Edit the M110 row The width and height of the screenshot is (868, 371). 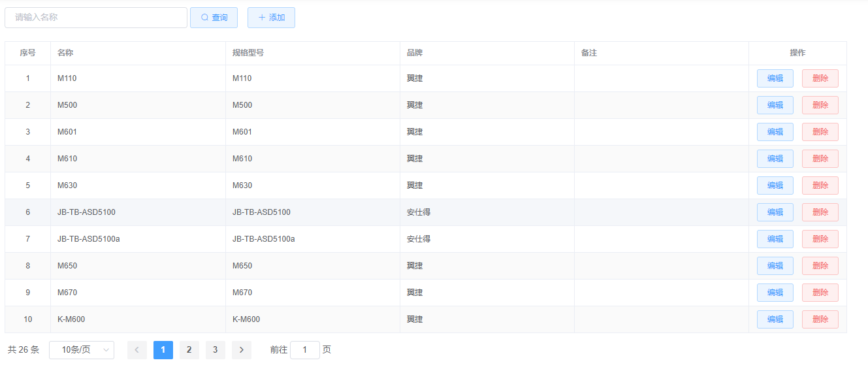(775, 78)
